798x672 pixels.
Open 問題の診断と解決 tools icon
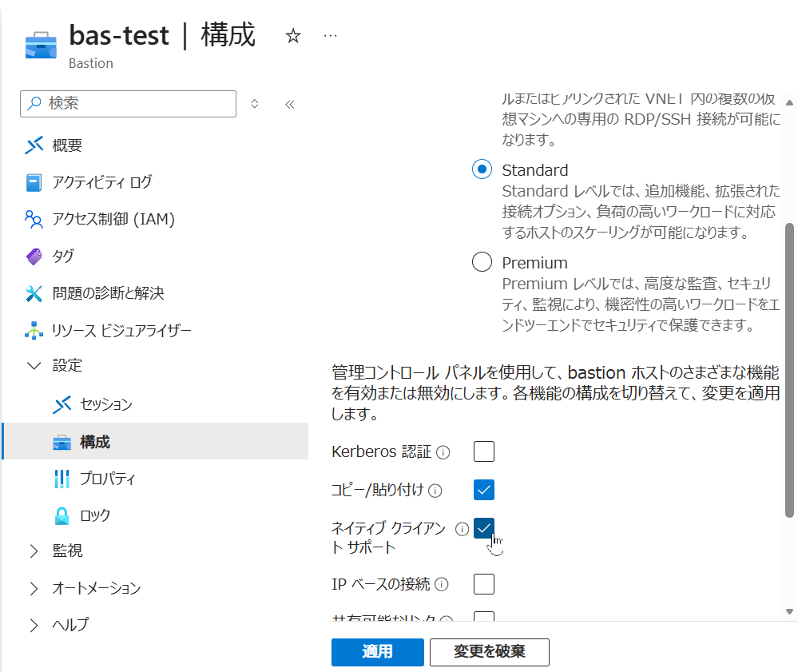tap(34, 293)
